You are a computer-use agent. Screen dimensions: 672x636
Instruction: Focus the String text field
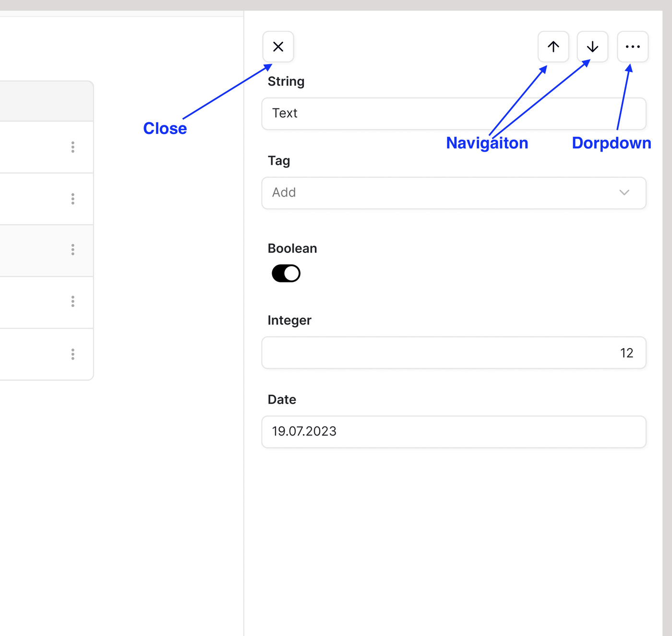454,114
